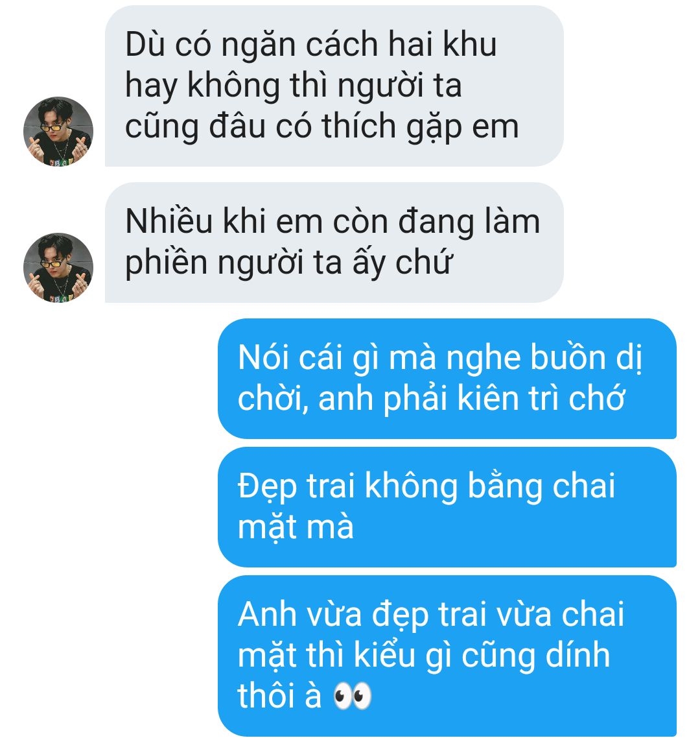The height and width of the screenshot is (738, 700).
Task: Select the 'Dù có ngăn cách hai khu' message bubble
Action: [x=334, y=86]
